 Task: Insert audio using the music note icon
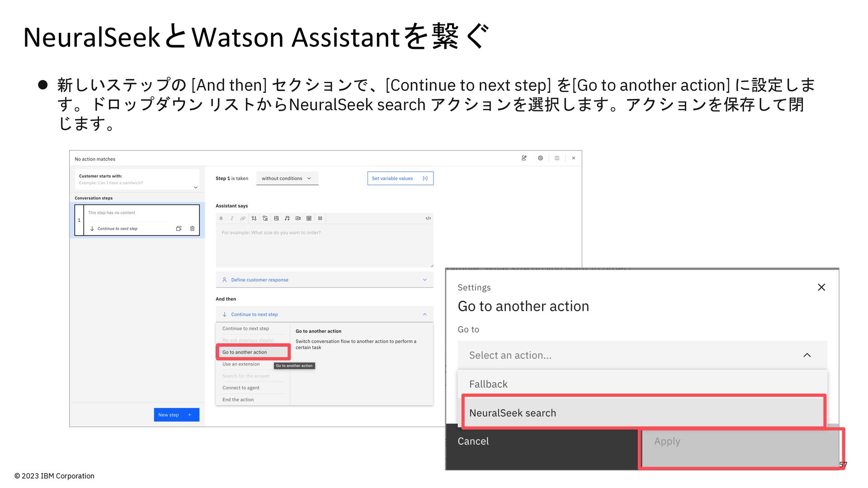pos(287,218)
